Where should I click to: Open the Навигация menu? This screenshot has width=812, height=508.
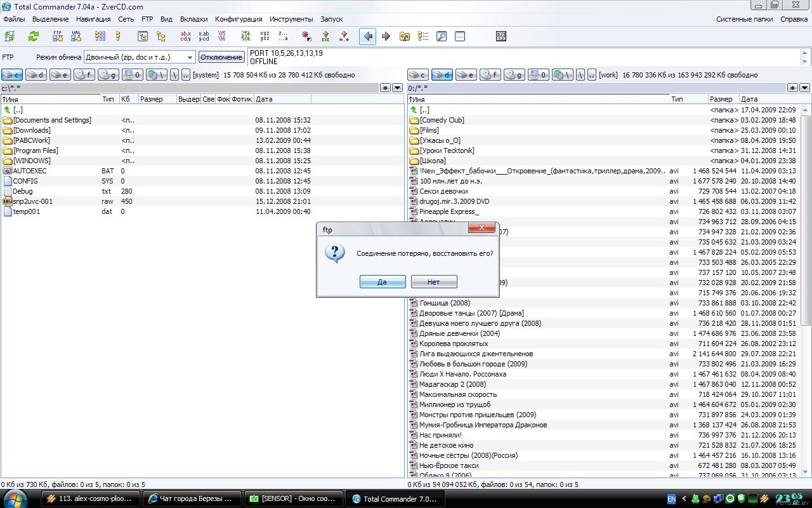click(93, 19)
